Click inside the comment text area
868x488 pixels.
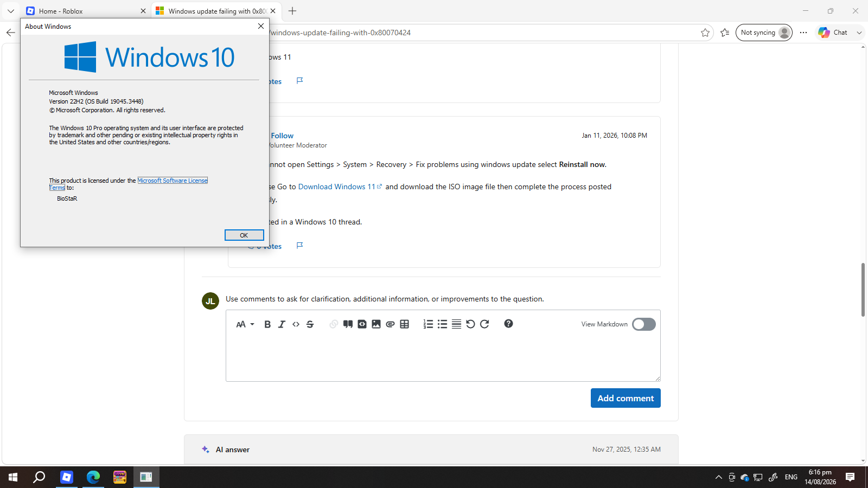443,358
